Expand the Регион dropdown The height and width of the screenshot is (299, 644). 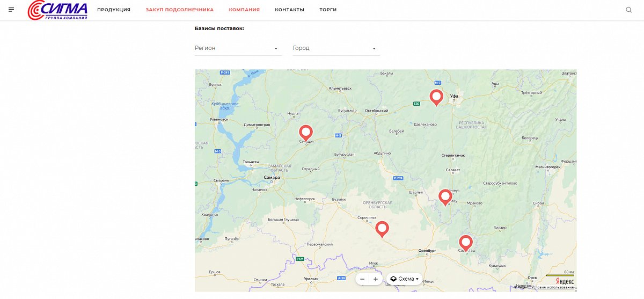coord(238,48)
